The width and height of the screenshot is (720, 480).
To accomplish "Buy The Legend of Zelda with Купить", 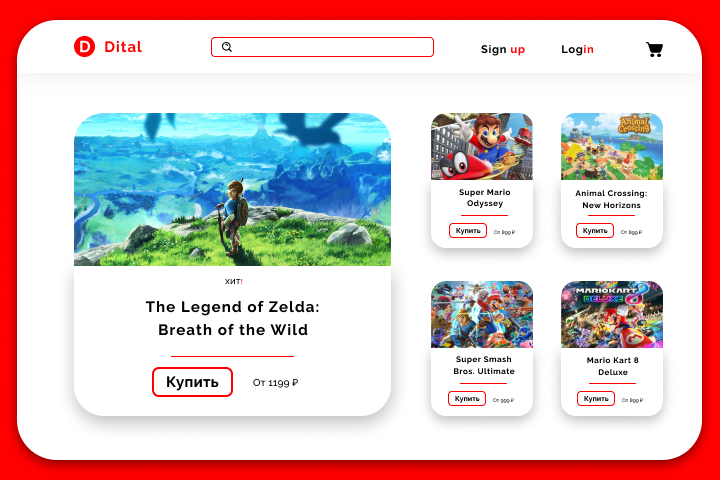I will [x=192, y=382].
